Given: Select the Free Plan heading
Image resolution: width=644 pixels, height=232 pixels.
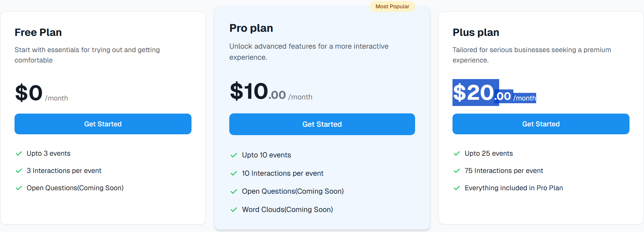Looking at the screenshot, I should click(x=38, y=32).
